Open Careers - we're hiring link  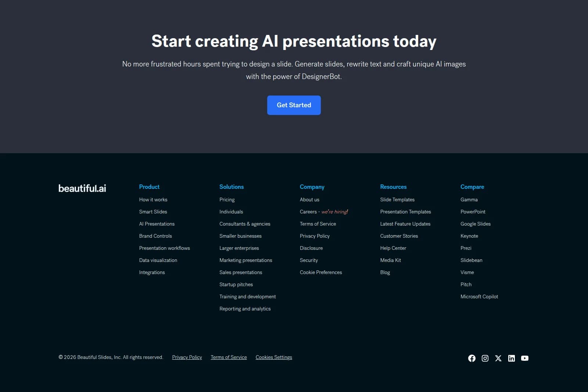(323, 212)
